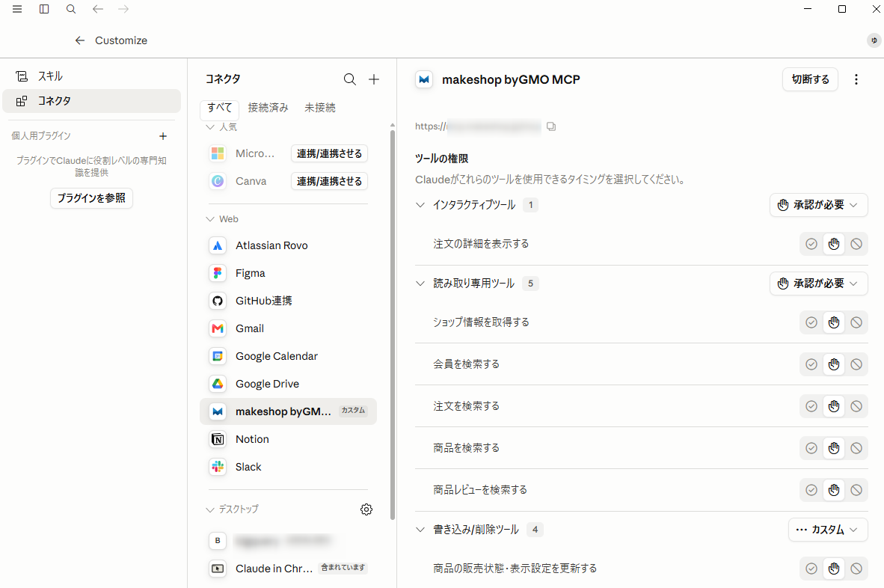884x588 pixels.
Task: Go back with the title bar arrow
Action: pos(98,9)
